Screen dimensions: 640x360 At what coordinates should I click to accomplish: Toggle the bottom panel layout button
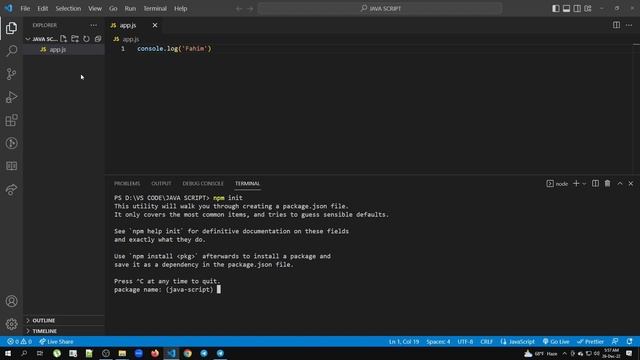tap(566, 9)
